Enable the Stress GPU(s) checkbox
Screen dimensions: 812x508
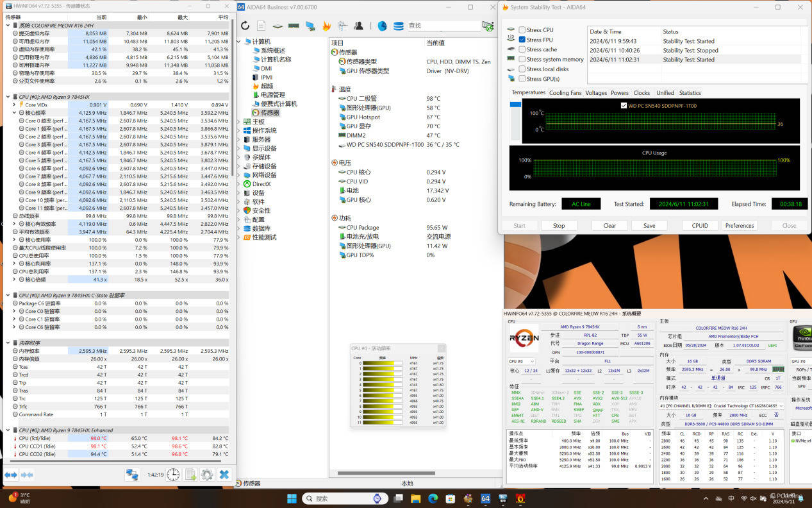(522, 79)
